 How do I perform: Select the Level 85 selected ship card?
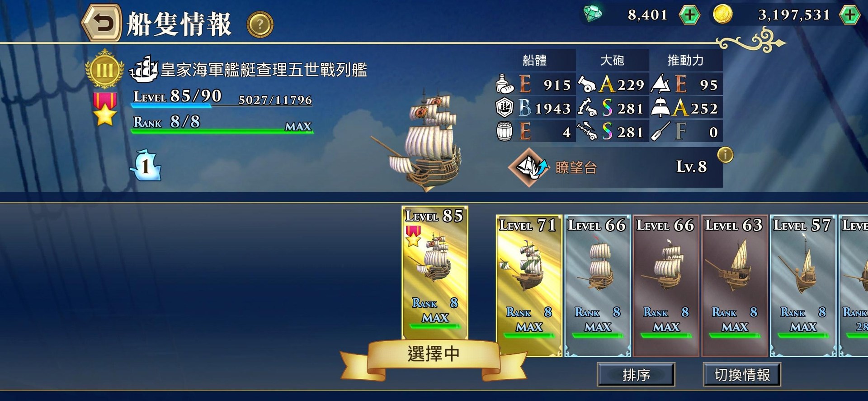pyautogui.click(x=435, y=273)
